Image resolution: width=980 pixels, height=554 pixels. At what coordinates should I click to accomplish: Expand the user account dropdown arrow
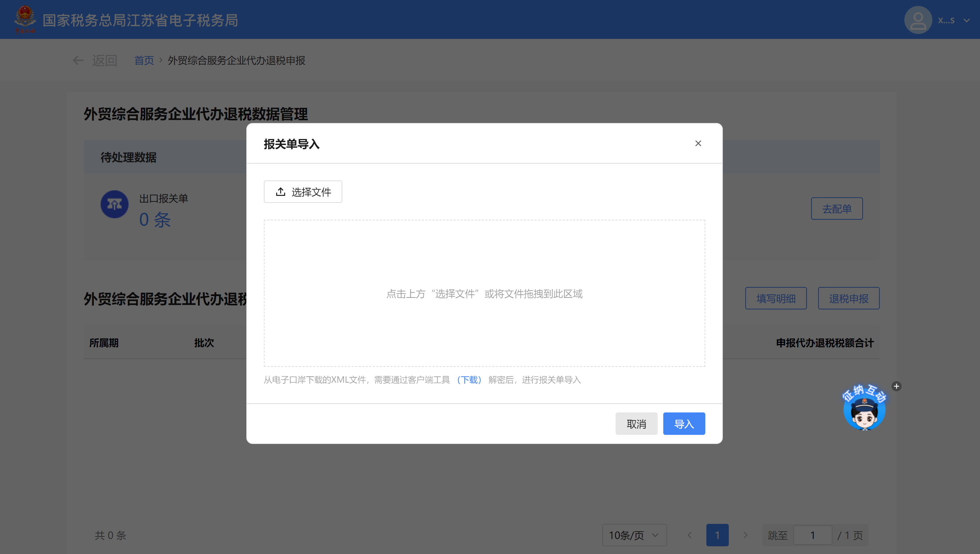(967, 21)
